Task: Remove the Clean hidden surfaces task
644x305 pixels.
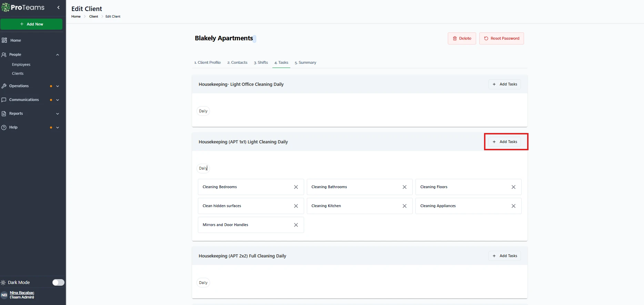Action: pyautogui.click(x=296, y=206)
